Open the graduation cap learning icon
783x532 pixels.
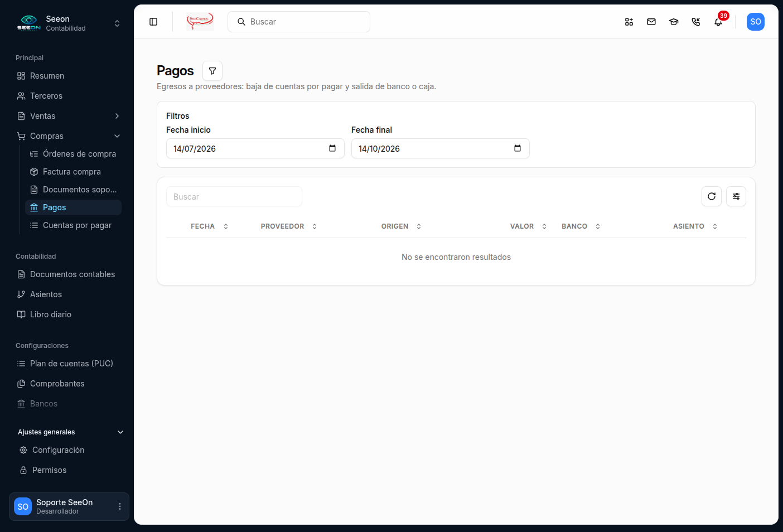(x=674, y=22)
